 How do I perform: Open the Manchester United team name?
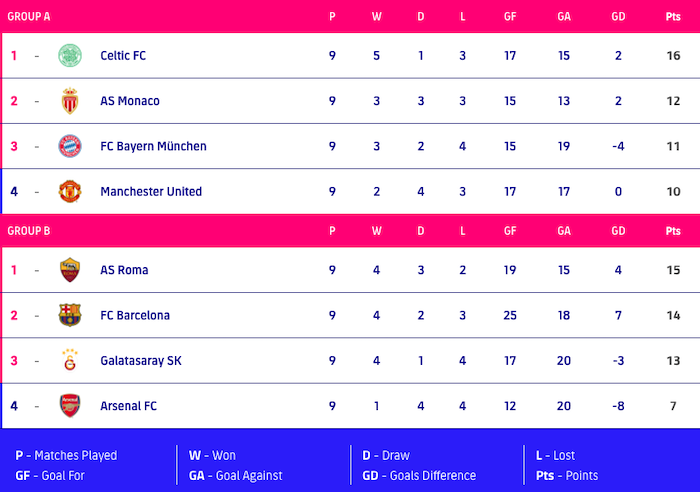(x=151, y=192)
